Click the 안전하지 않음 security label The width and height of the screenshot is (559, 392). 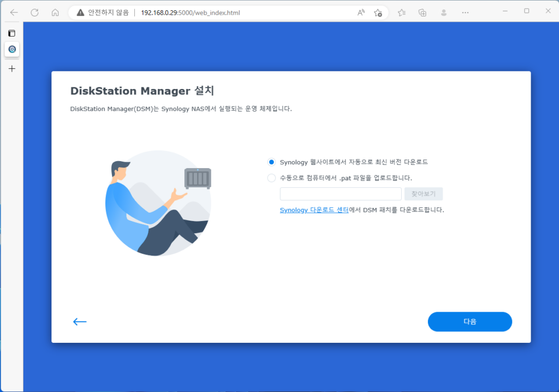109,13
